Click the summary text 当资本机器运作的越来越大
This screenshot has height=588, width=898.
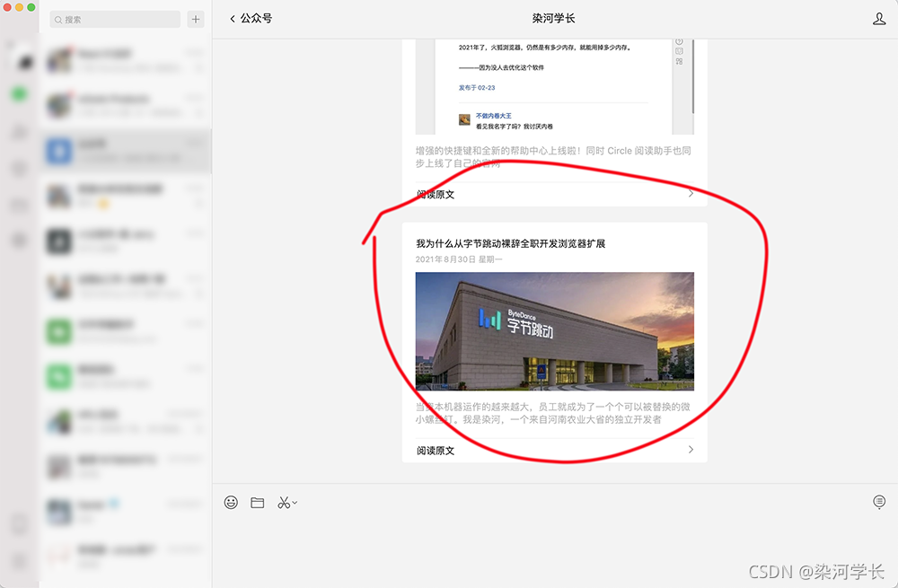[x=553, y=413]
